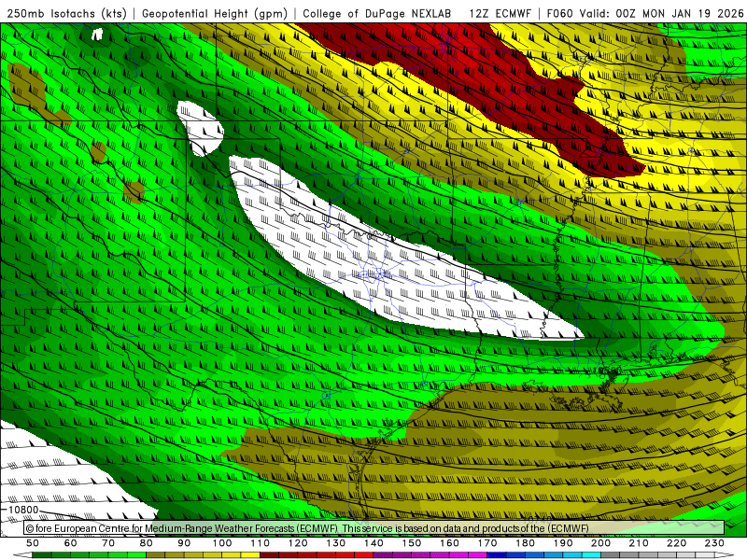Click the '110' value on the color scale
The image size is (747, 560).
[261, 543]
